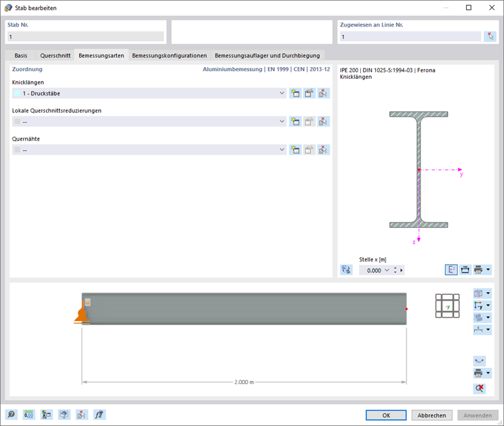Create new Quernähte entry icon
Viewport: 504px width, 426px height.
295,150
